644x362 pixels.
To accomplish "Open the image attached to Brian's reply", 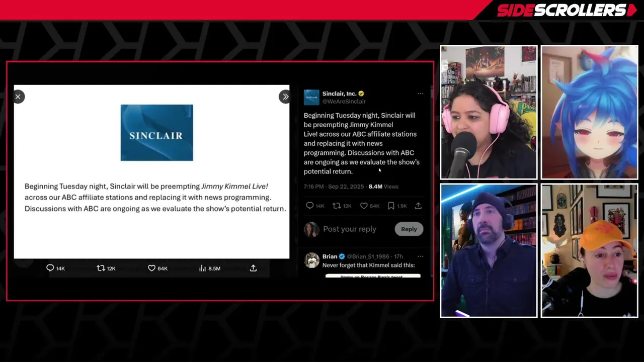I will (x=373, y=276).
